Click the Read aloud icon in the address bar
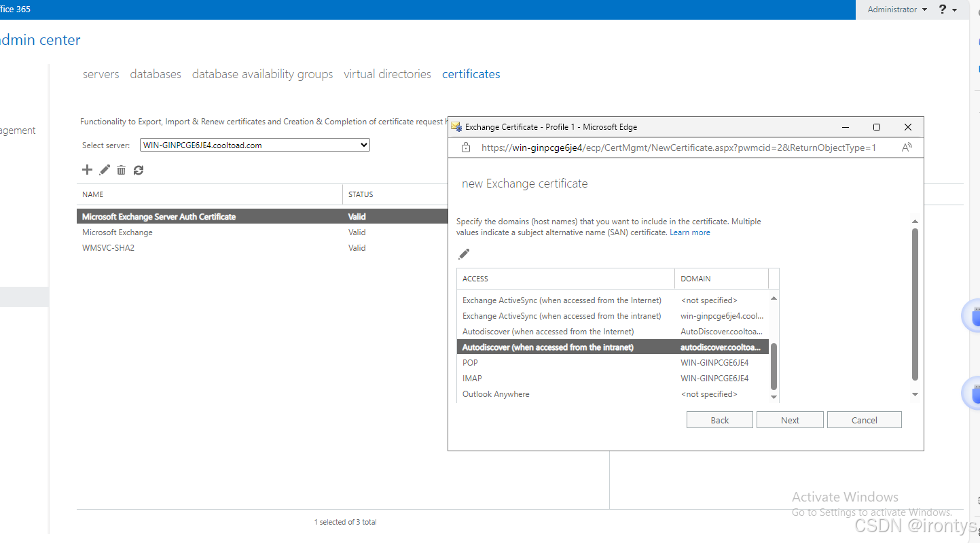Viewport: 980px width, 543px height. (907, 147)
